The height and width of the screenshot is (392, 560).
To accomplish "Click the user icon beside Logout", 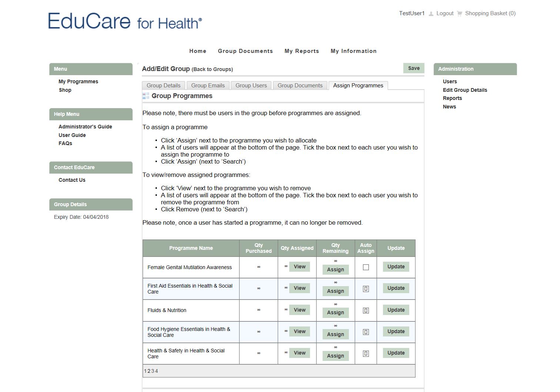I will tap(431, 14).
